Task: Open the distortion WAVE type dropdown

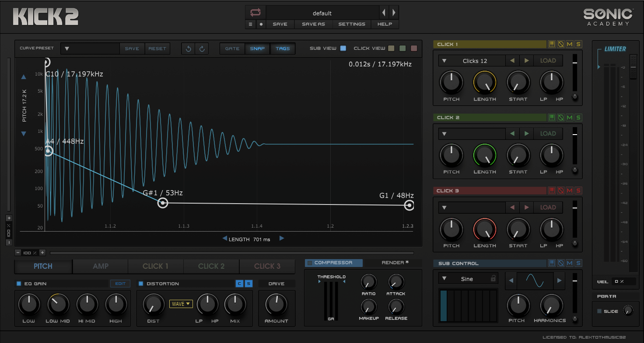Action: (x=181, y=304)
